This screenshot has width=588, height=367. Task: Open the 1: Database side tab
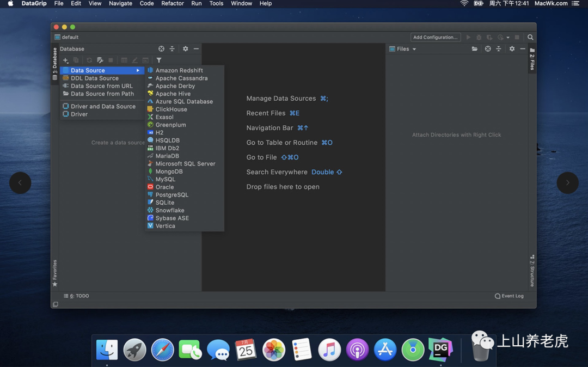[x=55, y=64]
